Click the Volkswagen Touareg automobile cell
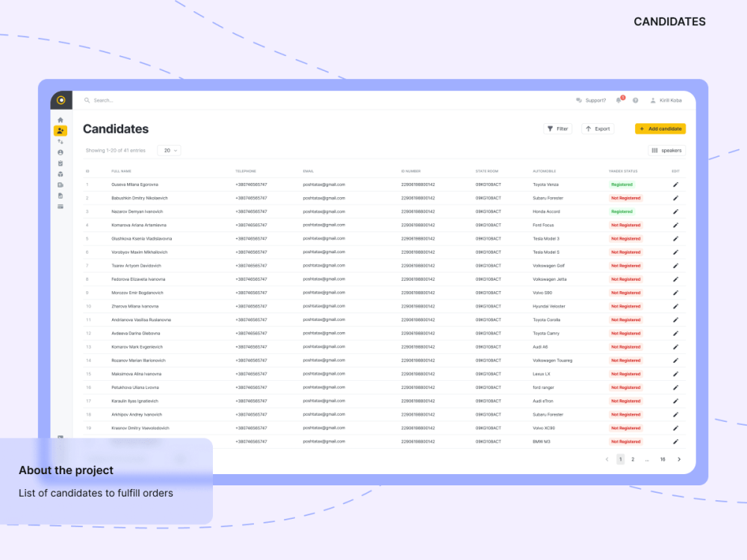This screenshot has height=560, width=747. [x=552, y=361]
